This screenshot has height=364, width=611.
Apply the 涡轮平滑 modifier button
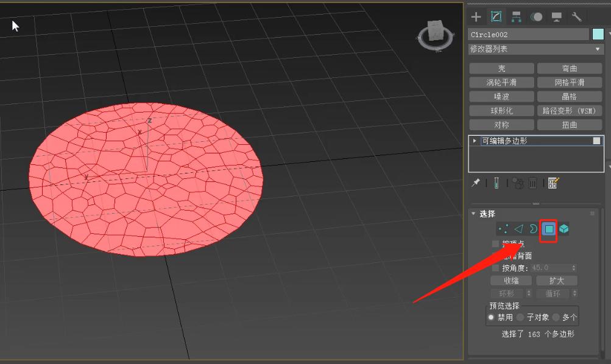(501, 82)
